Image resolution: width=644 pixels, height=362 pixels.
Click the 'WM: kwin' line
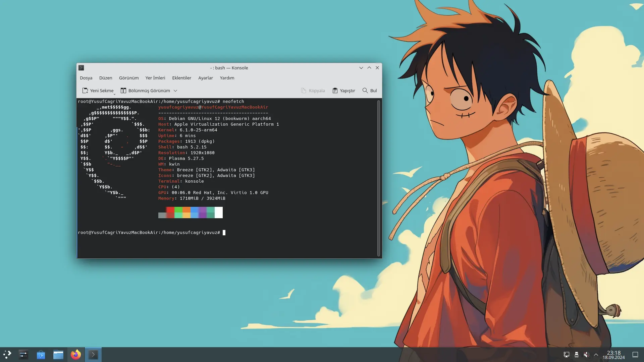click(x=169, y=164)
